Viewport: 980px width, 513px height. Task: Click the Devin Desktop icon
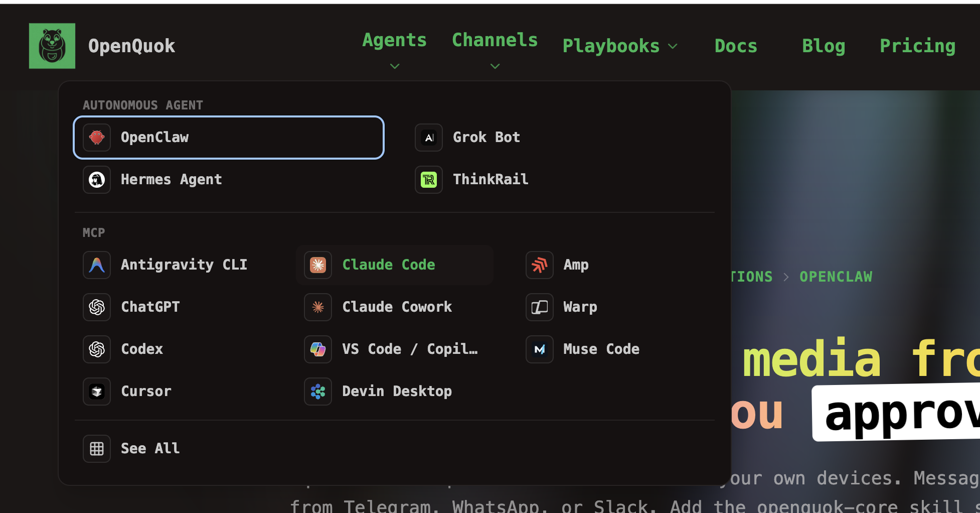click(x=318, y=392)
